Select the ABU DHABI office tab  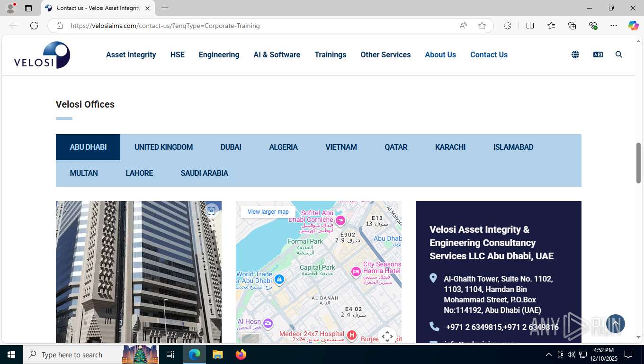pyautogui.click(x=88, y=147)
